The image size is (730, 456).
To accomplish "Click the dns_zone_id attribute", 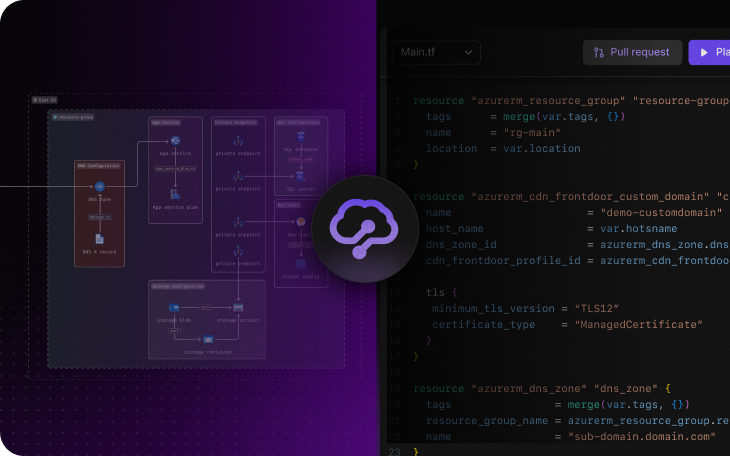I will 461,245.
